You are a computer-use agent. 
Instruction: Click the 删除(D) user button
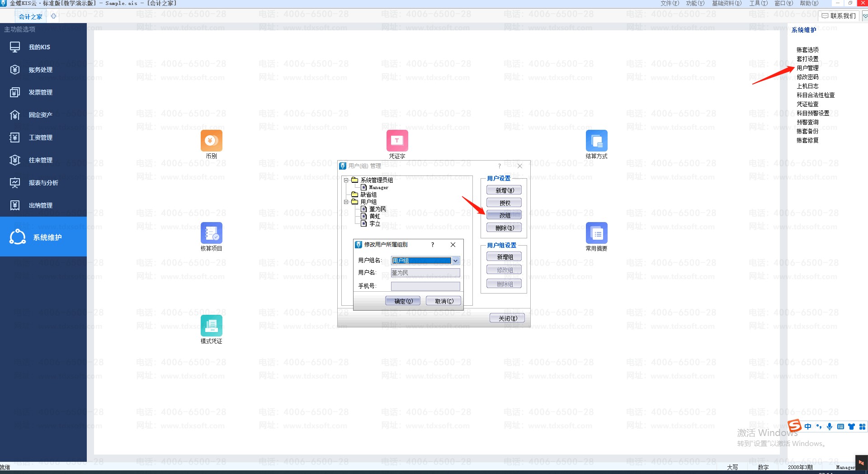point(504,228)
